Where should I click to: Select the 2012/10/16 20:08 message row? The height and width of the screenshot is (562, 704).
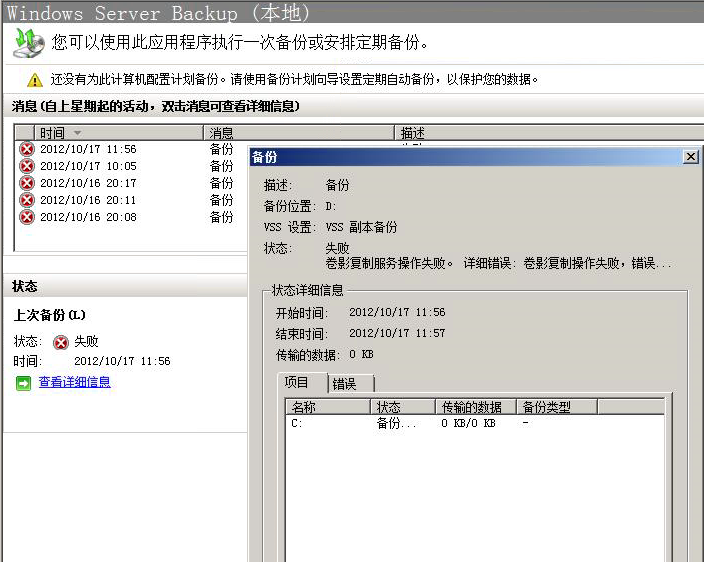tap(130, 217)
